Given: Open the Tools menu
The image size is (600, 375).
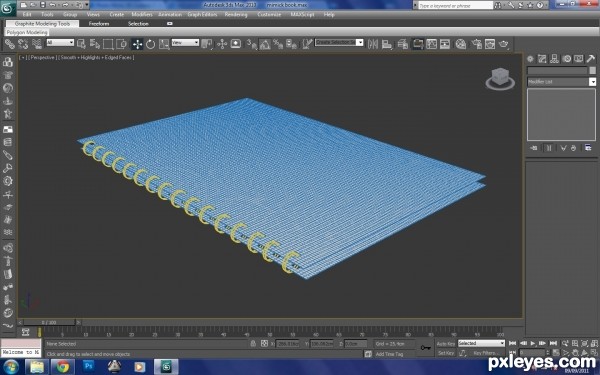Looking at the screenshot, I should click(x=47, y=15).
